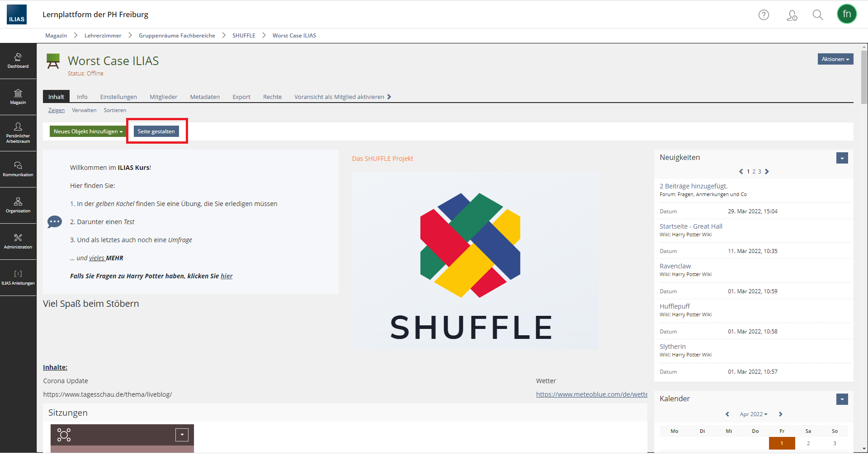Open the Apr 2022 month selector
The height and width of the screenshot is (455, 868).
(753, 414)
